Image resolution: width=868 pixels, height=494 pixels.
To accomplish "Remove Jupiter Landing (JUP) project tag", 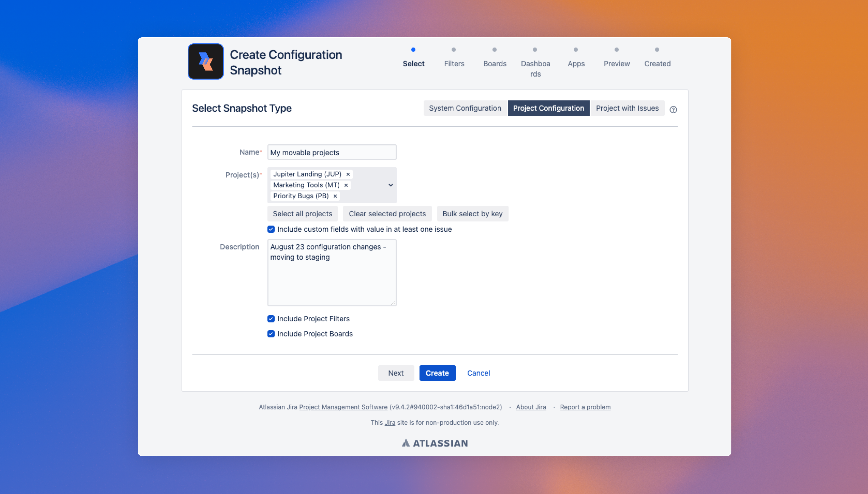I will point(348,174).
